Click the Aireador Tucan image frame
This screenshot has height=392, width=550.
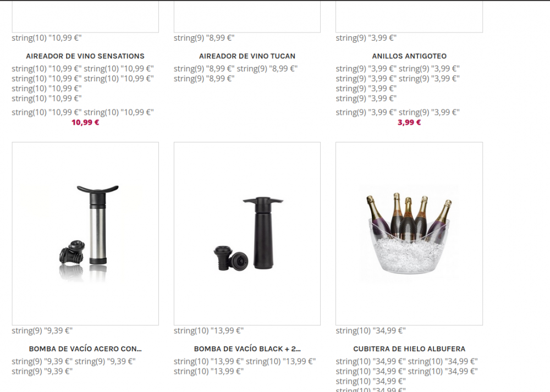[247, 16]
